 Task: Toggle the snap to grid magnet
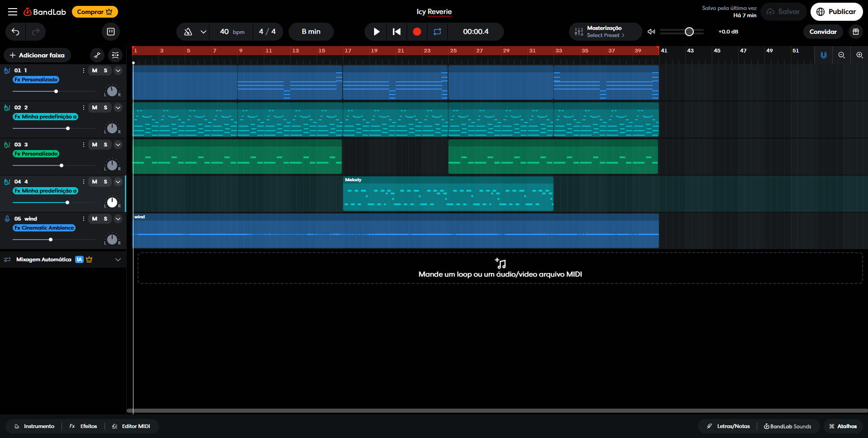824,55
